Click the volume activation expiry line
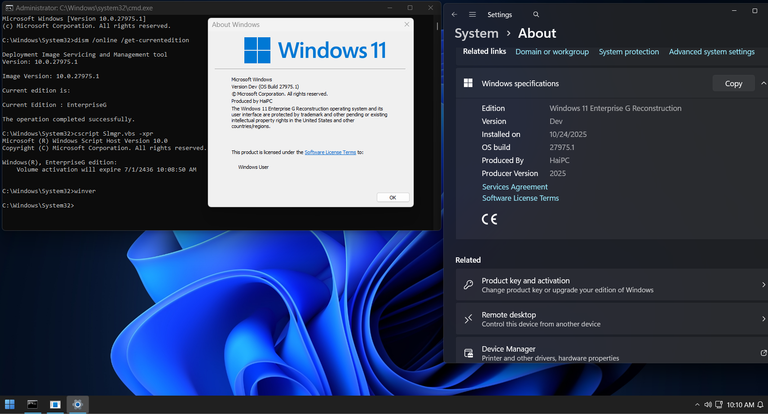This screenshot has width=768, height=414. coord(106,170)
